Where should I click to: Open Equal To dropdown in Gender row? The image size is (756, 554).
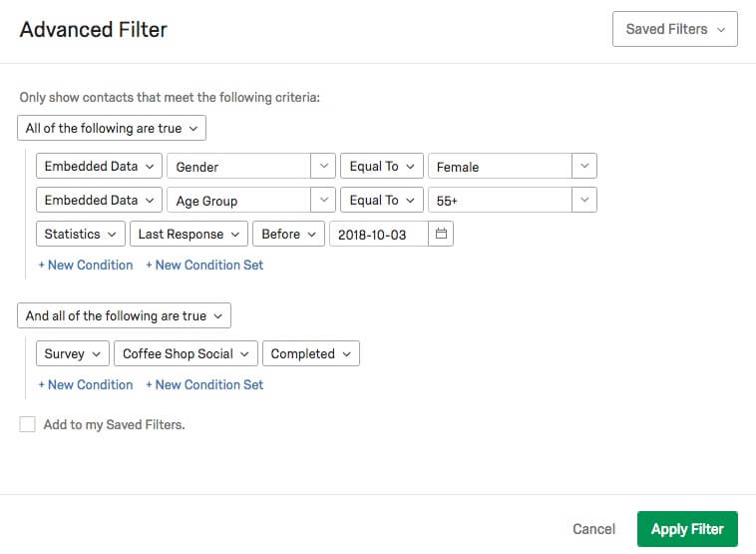(382, 166)
